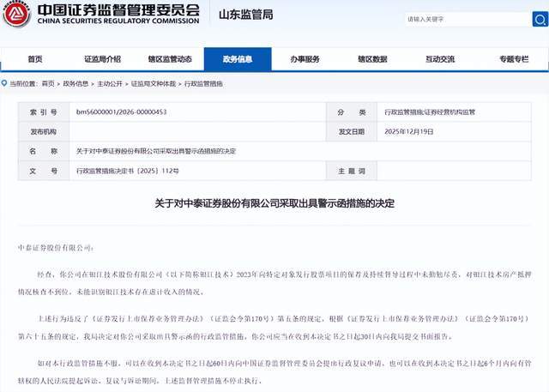
Task: Click the 主题词 label cell
Action: pos(352,172)
